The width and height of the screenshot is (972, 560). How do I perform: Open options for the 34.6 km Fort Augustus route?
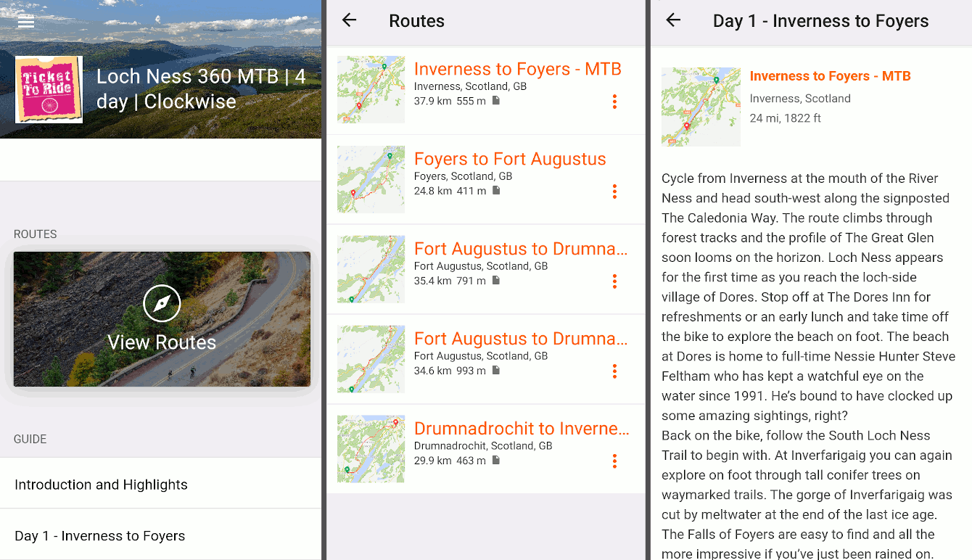[x=614, y=371]
